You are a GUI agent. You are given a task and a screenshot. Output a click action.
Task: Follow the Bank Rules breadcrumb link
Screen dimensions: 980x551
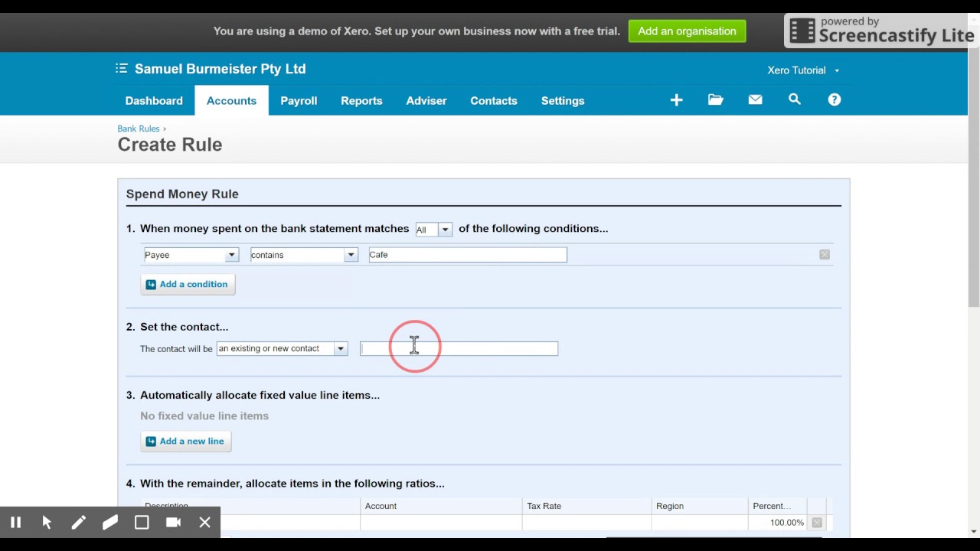pyautogui.click(x=139, y=129)
